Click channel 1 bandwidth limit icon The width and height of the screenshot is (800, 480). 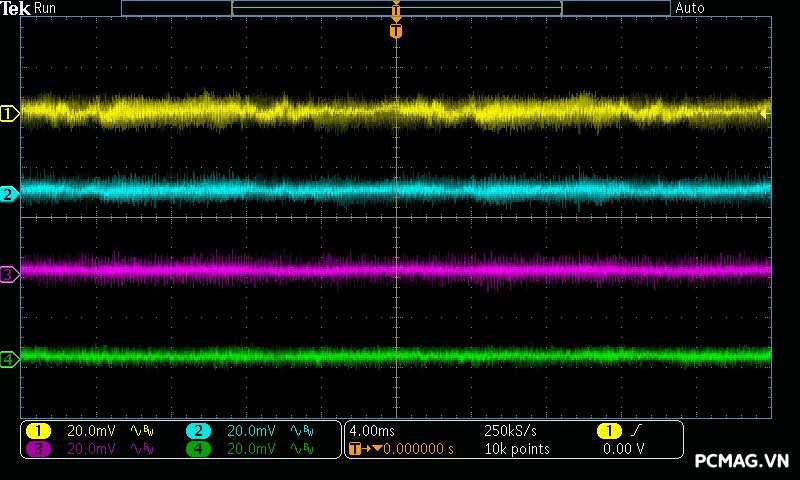[143, 431]
